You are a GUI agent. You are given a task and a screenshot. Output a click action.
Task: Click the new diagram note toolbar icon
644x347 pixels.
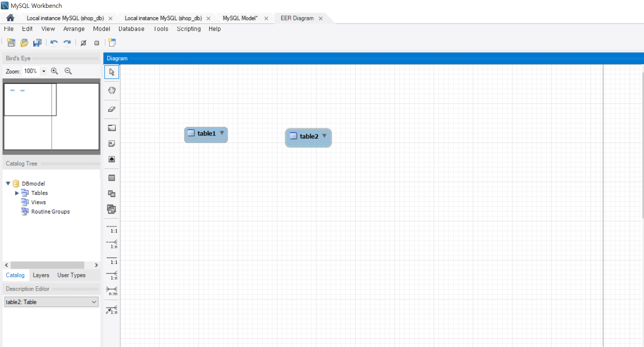coord(112,43)
